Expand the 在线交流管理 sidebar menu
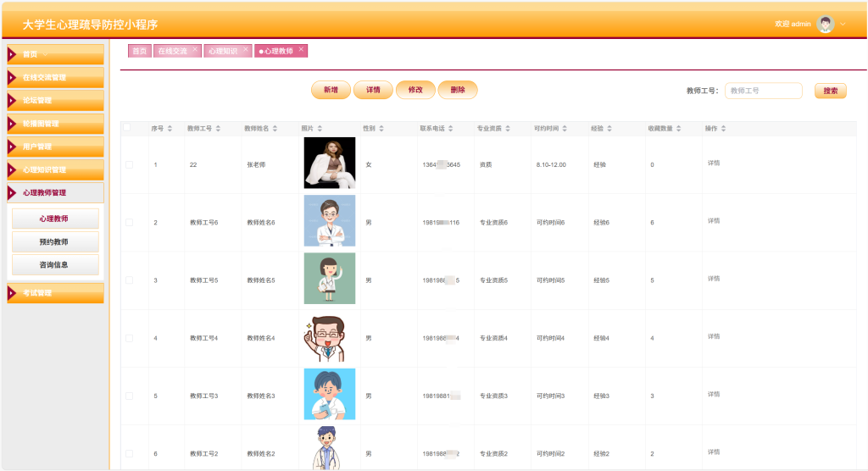 click(x=55, y=77)
